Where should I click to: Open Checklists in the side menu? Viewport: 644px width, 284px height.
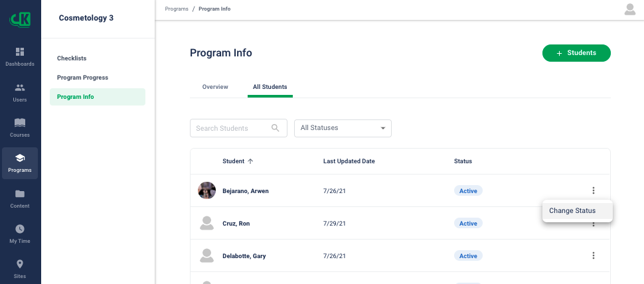pyautogui.click(x=72, y=58)
